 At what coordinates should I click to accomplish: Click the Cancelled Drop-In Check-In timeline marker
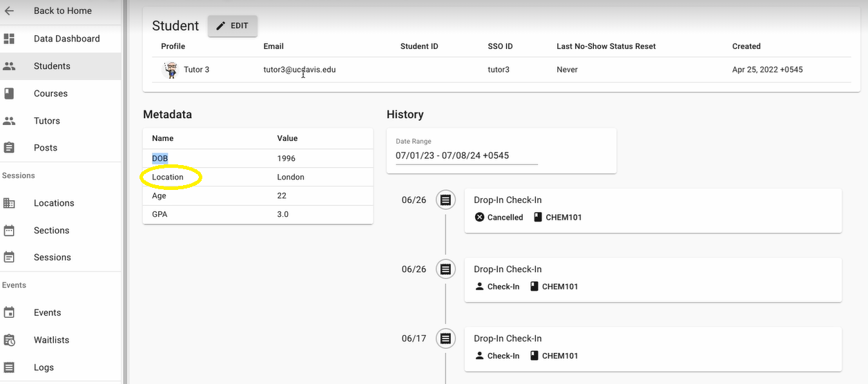[x=446, y=200]
